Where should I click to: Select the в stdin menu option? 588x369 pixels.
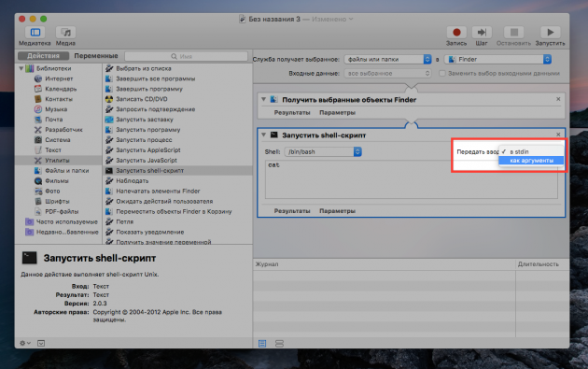[x=531, y=151]
